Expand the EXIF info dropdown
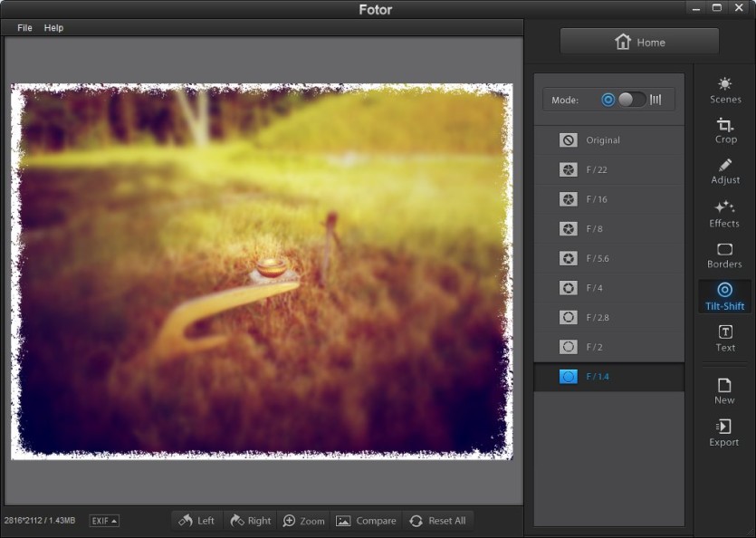 tap(104, 521)
